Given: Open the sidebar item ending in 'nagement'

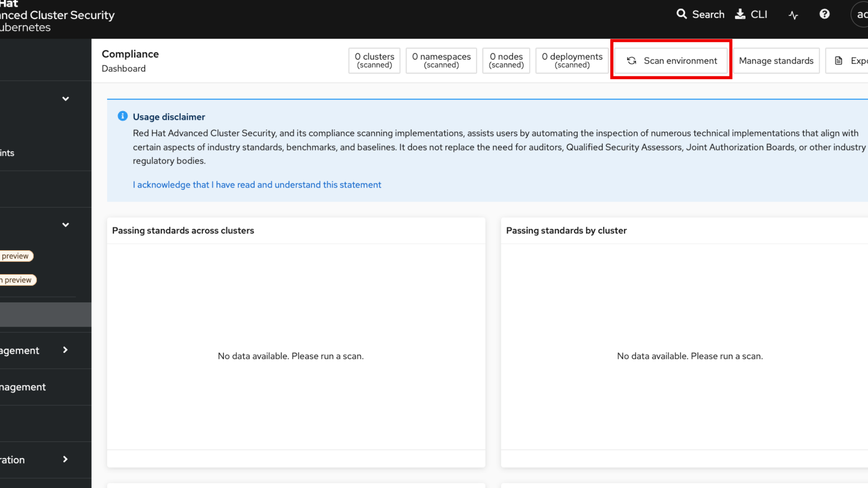Looking at the screenshot, I should 45,387.
